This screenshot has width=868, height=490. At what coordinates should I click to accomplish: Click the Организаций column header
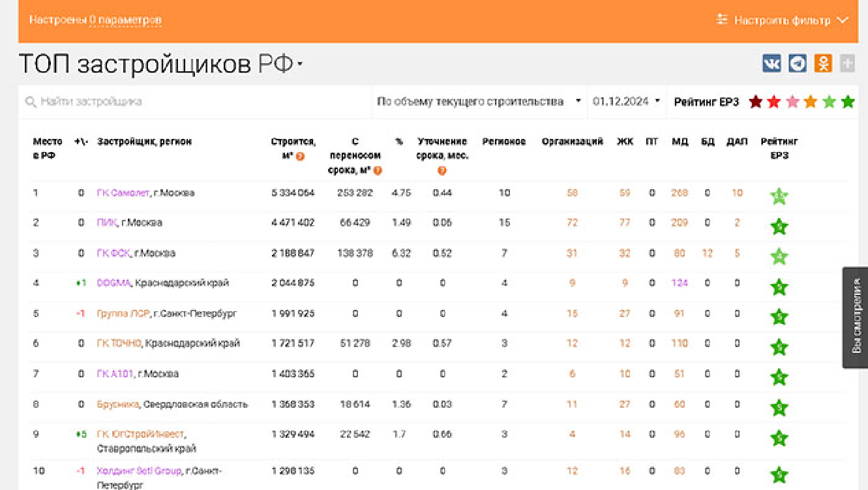point(572,142)
